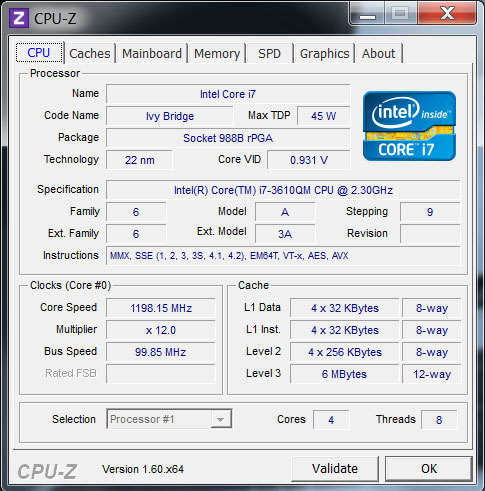Image resolution: width=485 pixels, height=491 pixels.
Task: Open the Graphics tab
Action: (324, 53)
